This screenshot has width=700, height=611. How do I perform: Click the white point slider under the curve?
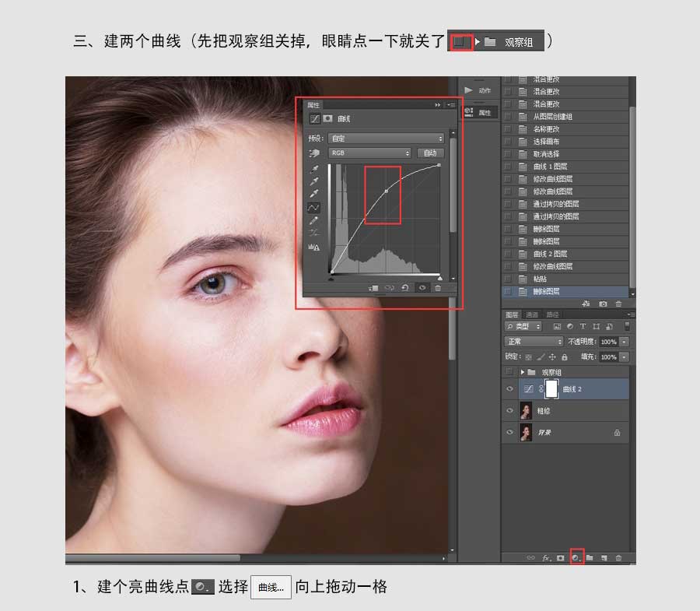click(x=439, y=277)
